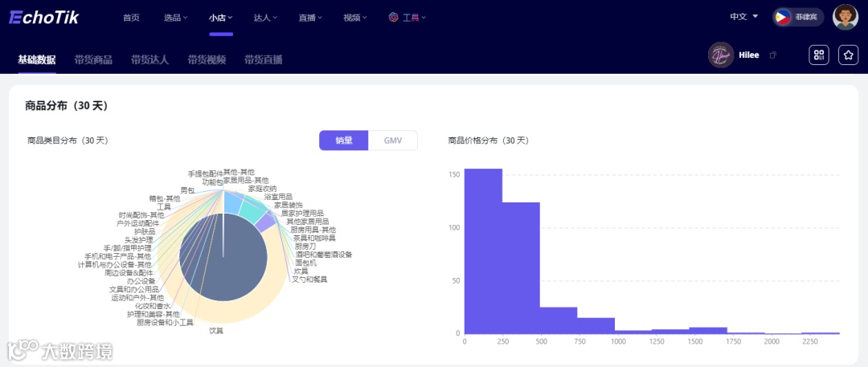Switch to the 带货直播 tab

tap(264, 59)
